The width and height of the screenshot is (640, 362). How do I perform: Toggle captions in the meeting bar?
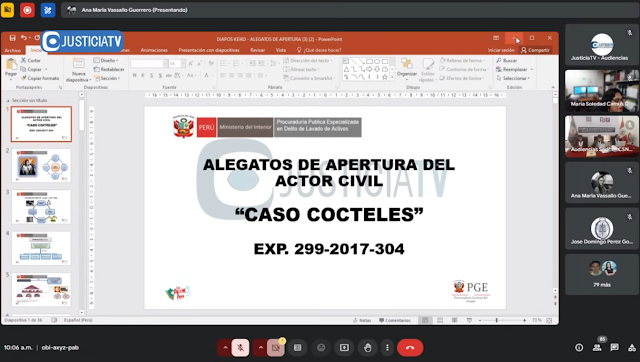[298, 348]
